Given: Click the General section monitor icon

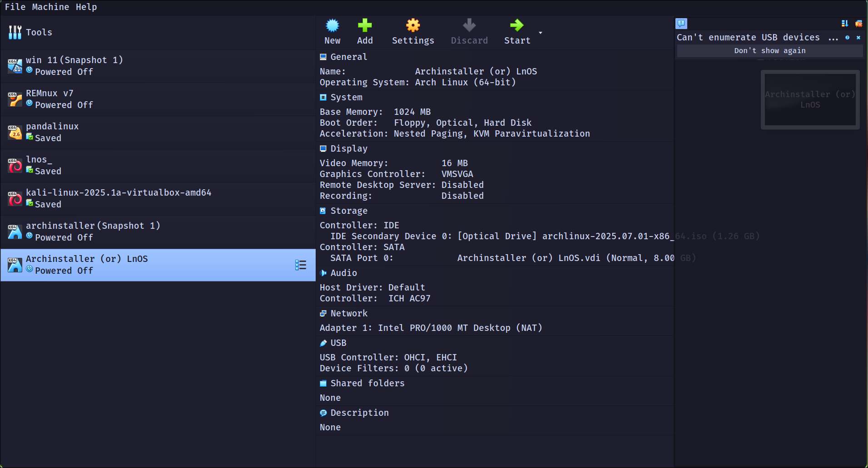Looking at the screenshot, I should click(x=323, y=57).
